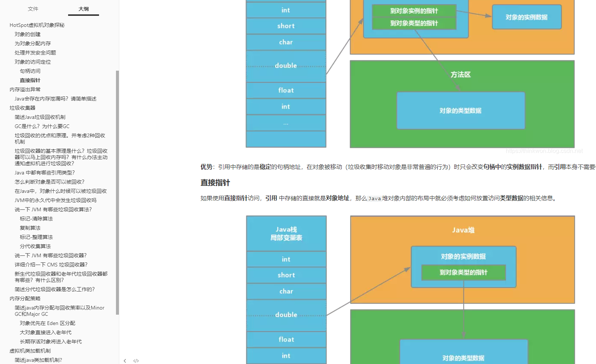This screenshot has height=364, width=596.
Task: Navigate to 内存溢出异常 section
Action: pos(25,89)
